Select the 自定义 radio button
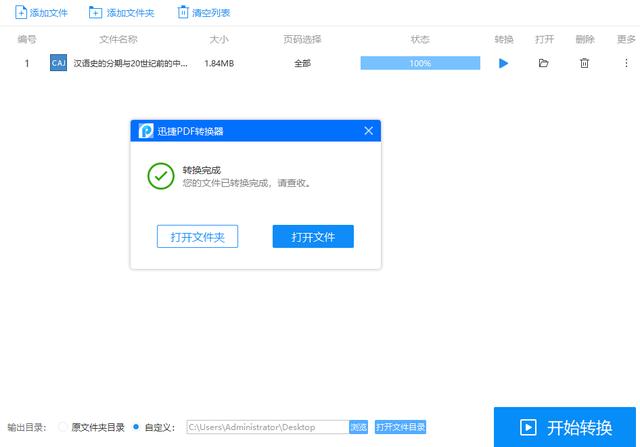 coord(136,427)
